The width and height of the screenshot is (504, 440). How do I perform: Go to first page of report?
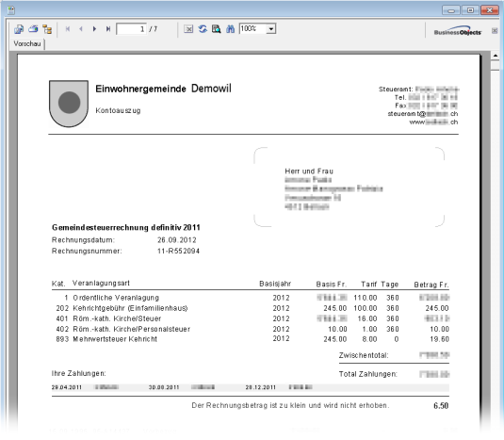[x=68, y=29]
